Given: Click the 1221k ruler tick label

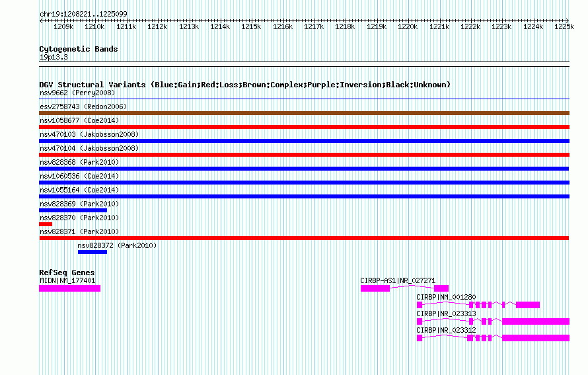Looking at the screenshot, I should (439, 27).
